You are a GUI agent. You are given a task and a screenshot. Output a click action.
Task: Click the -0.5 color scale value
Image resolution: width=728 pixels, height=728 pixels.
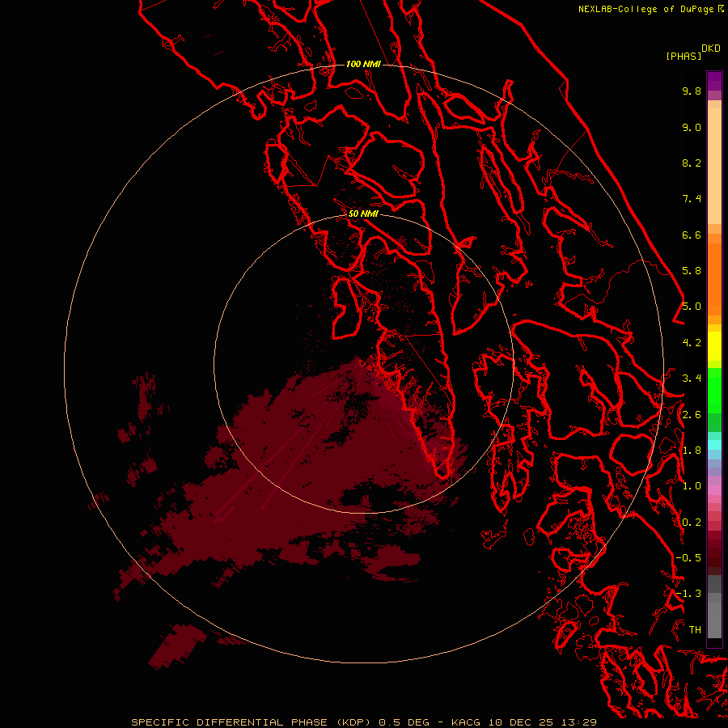click(x=688, y=558)
